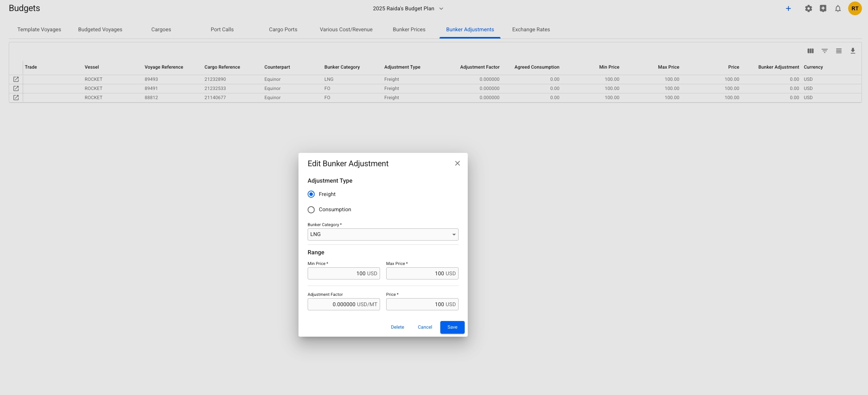This screenshot has height=395, width=868.
Task: Close the Edit Bunker Adjustment dialog
Action: (x=457, y=163)
